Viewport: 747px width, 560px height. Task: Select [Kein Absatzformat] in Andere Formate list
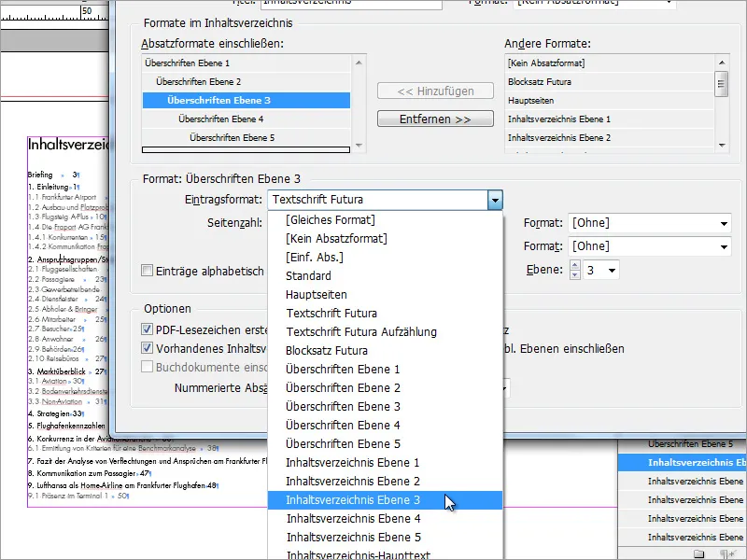coord(610,63)
